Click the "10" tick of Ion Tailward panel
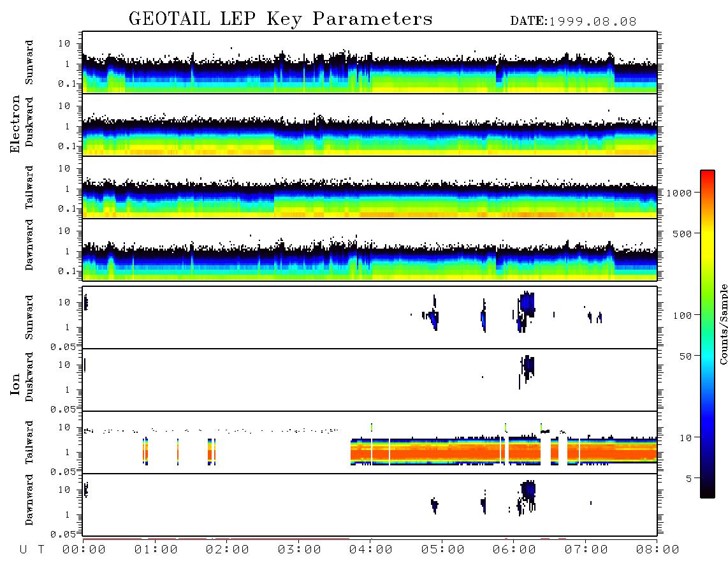728x561 pixels. [x=64, y=427]
